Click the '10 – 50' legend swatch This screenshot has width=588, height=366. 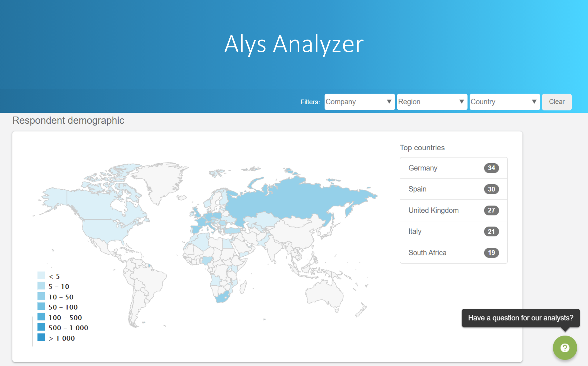point(41,296)
